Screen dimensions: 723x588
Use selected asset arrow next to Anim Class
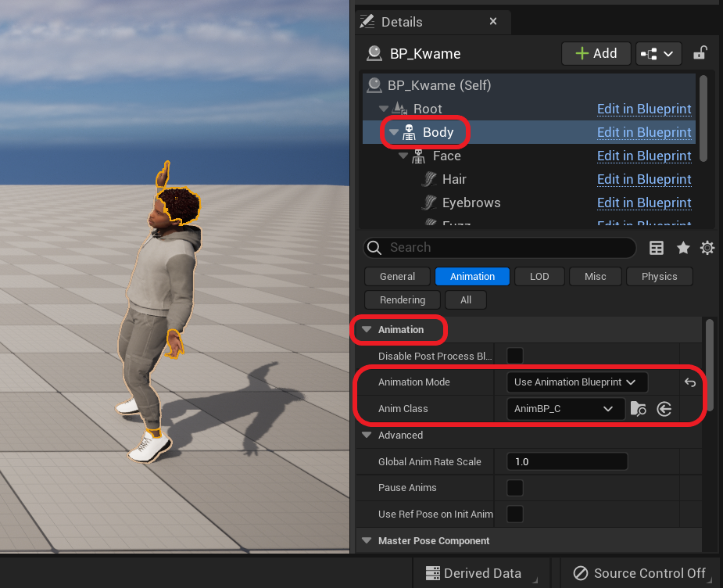664,408
